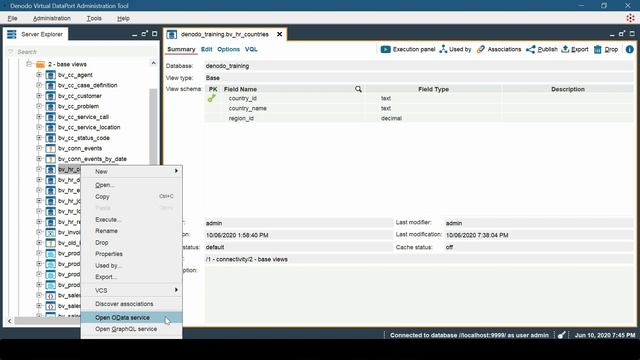Open the File menu
Screen dimensions: 640x360
coord(13,18)
